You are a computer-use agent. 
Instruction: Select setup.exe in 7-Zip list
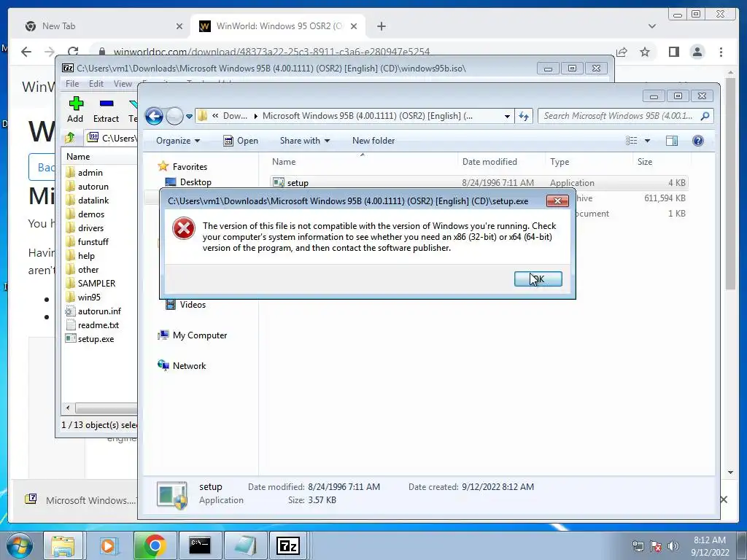pos(96,338)
